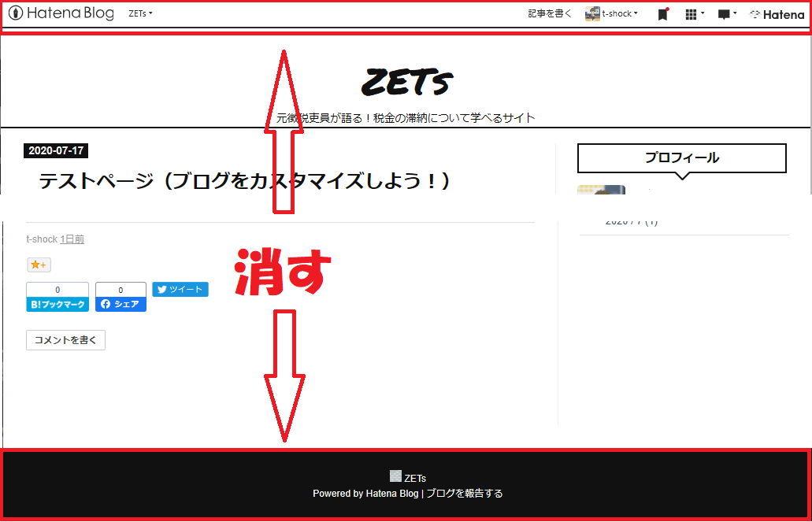Open the bookmark notification icon
812x522 pixels.
663,14
